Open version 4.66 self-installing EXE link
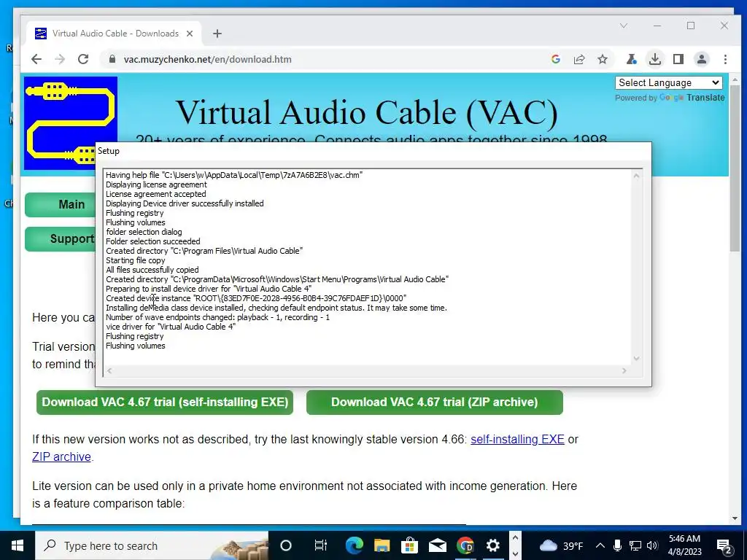Viewport: 747px width, 560px height. 517,439
